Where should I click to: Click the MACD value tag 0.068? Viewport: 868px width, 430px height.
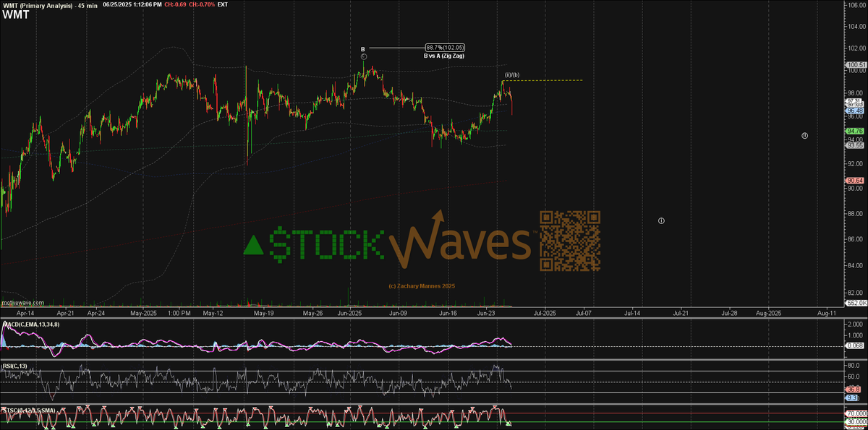tap(854, 347)
